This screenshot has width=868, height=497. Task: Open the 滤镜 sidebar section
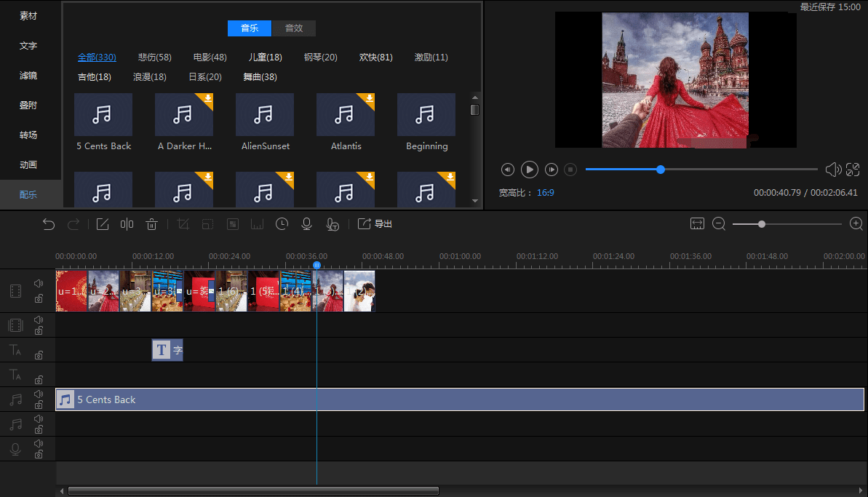click(28, 75)
